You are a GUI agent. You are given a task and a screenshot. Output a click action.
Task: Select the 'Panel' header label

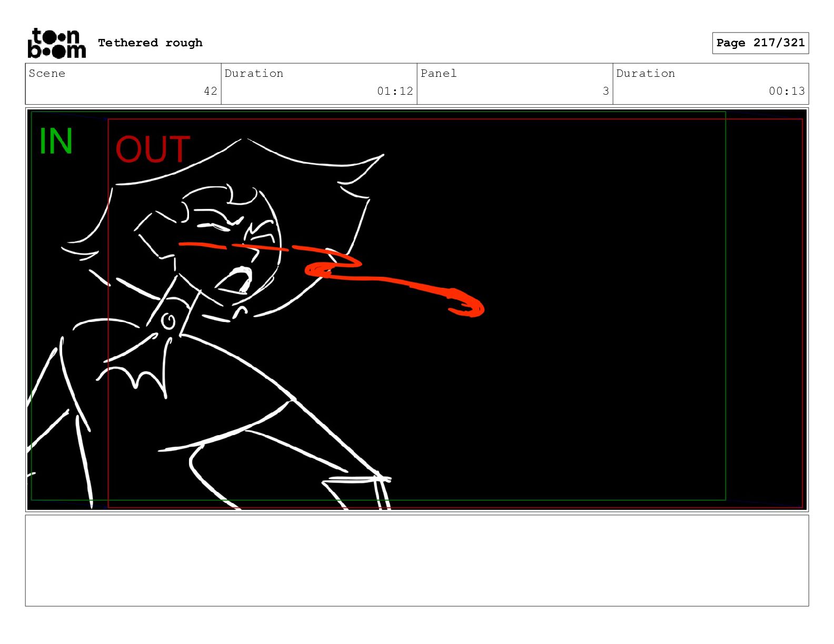439,73
